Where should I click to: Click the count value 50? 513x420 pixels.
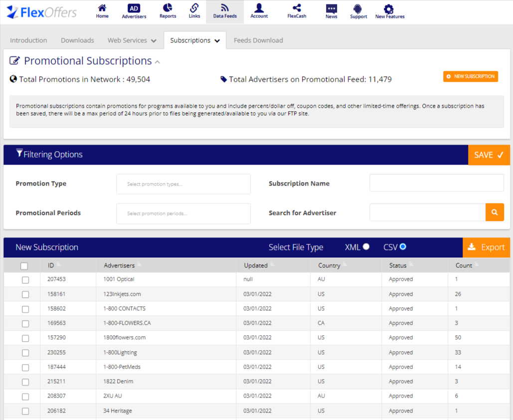(458, 338)
